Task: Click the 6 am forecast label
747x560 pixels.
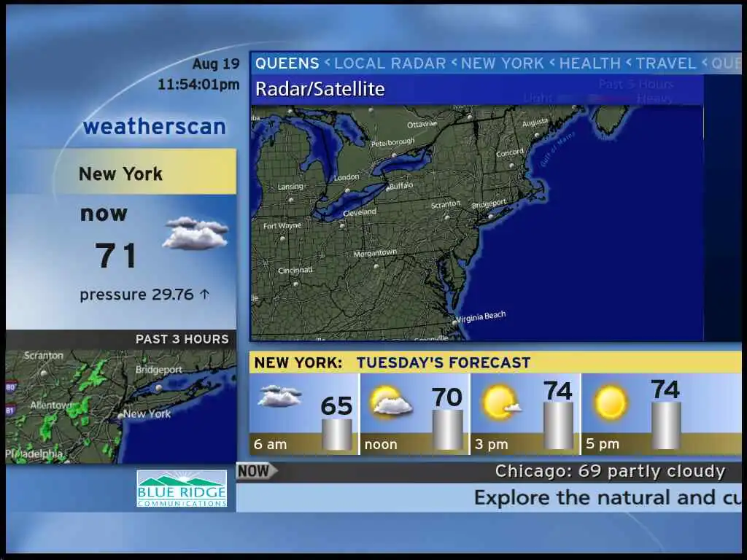Action: [270, 444]
